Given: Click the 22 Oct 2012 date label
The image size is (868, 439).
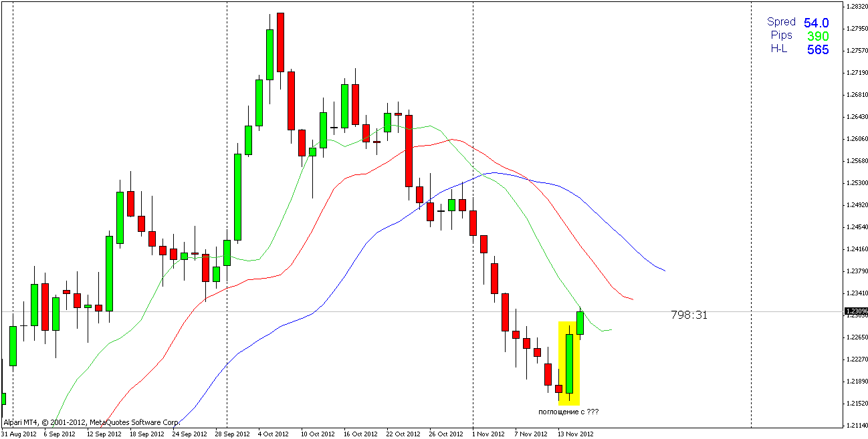Looking at the screenshot, I should [403, 434].
